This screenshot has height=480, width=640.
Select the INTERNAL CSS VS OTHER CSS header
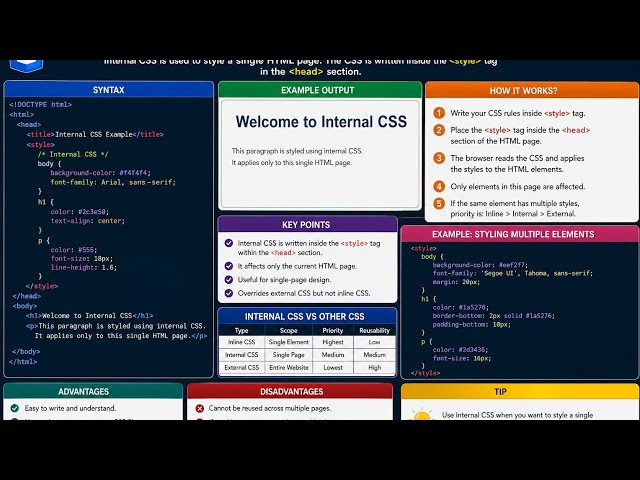[x=307, y=316]
